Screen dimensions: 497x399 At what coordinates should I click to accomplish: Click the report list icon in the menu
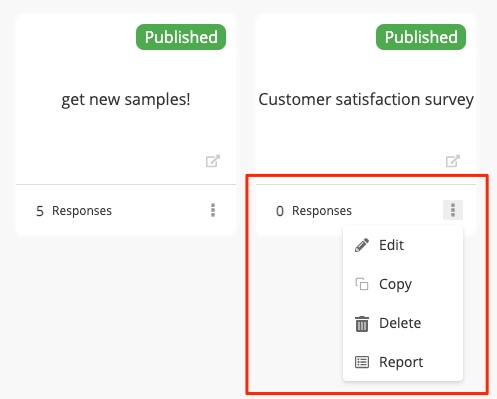(x=362, y=362)
